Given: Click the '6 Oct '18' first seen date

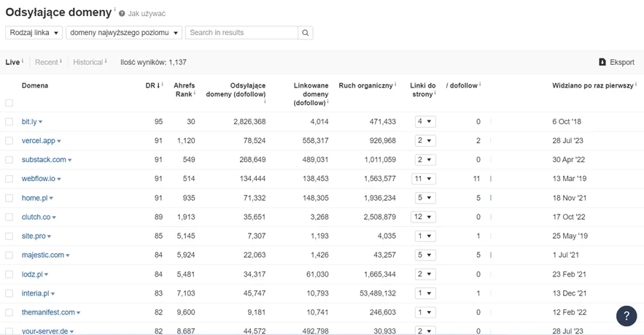Looking at the screenshot, I should tap(567, 122).
